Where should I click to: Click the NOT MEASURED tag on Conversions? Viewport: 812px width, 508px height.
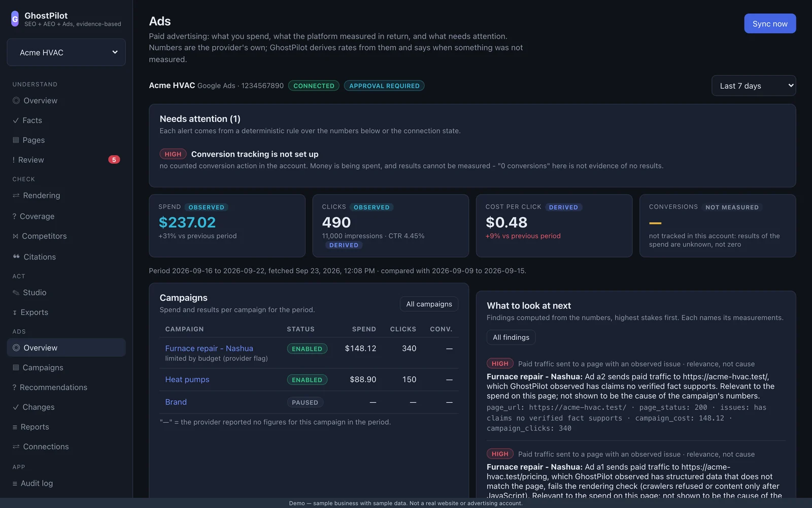(x=732, y=207)
